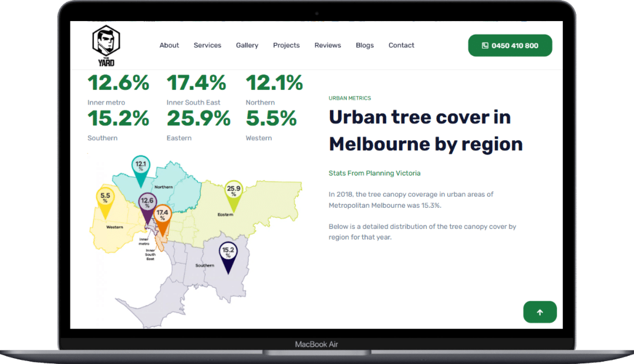Click the purple 12.6% Inner metro pin
The image size is (634, 364).
(147, 203)
